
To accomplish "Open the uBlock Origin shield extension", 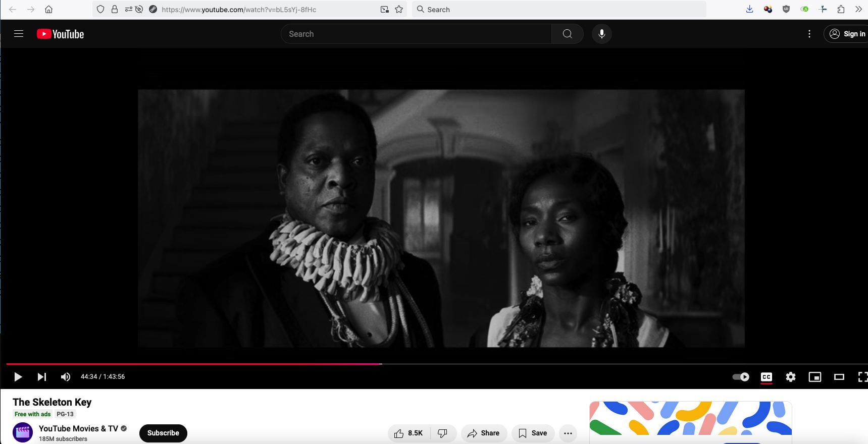I will point(786,10).
